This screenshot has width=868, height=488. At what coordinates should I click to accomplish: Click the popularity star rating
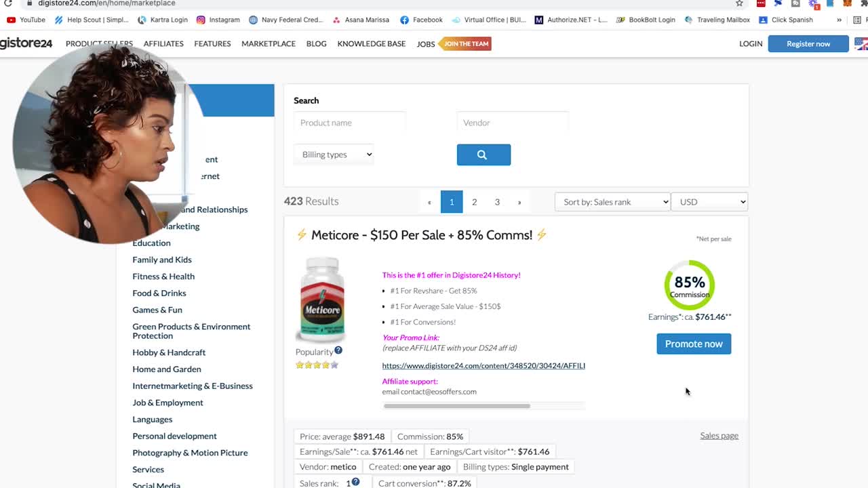pyautogui.click(x=317, y=365)
